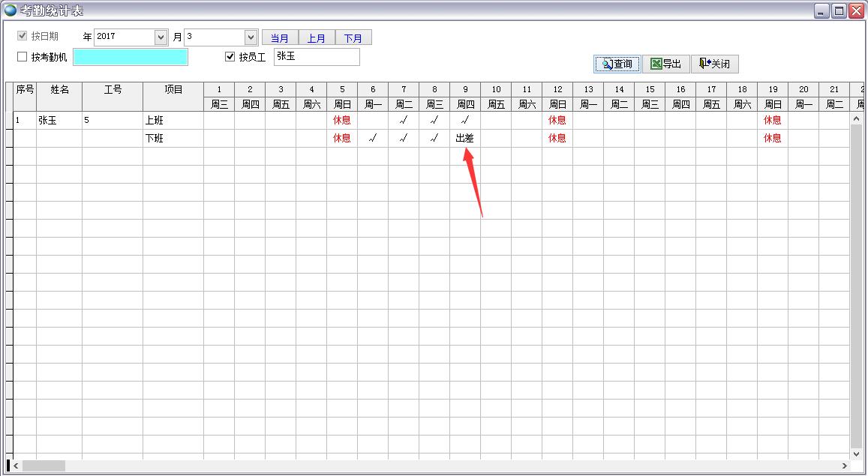Click the 张玉 employee name input field
Screen dimensions: 868x476
pyautogui.click(x=316, y=56)
